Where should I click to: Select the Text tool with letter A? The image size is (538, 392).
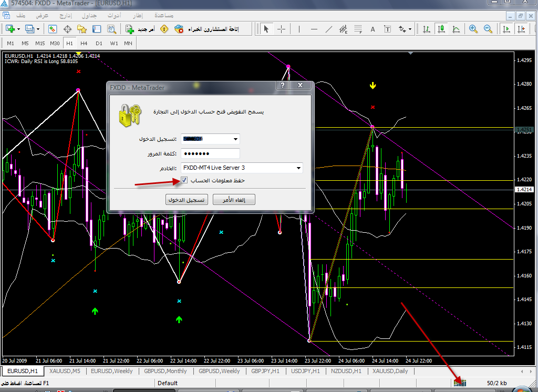click(373, 29)
